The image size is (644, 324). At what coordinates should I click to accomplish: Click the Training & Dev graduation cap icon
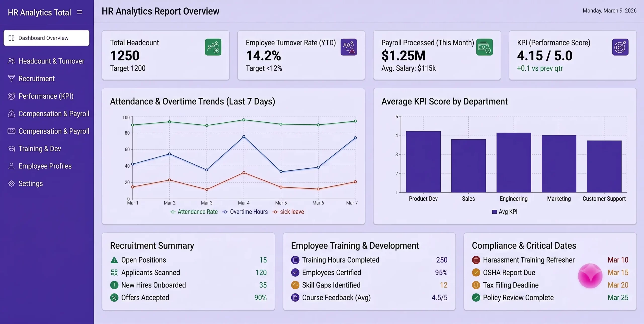click(x=11, y=149)
